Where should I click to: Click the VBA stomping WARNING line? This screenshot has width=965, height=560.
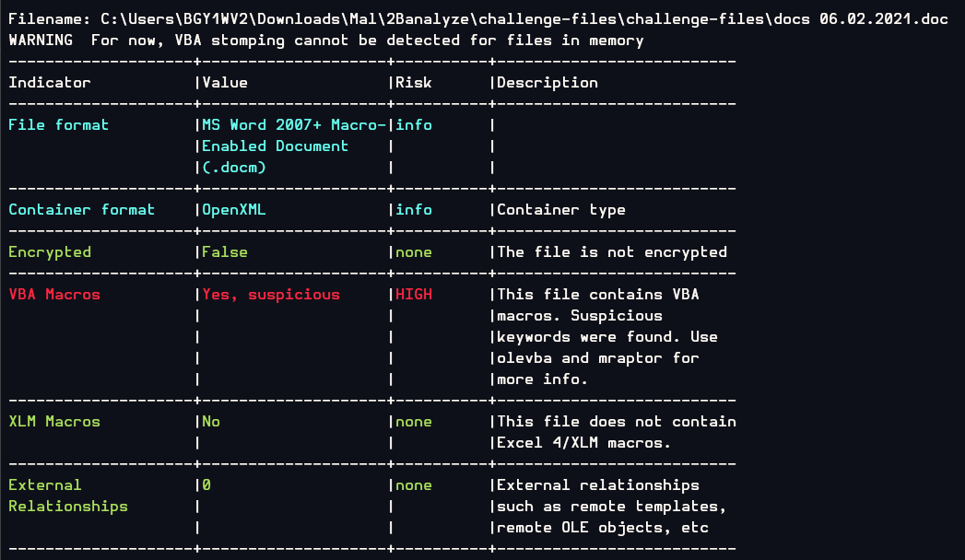tap(326, 41)
